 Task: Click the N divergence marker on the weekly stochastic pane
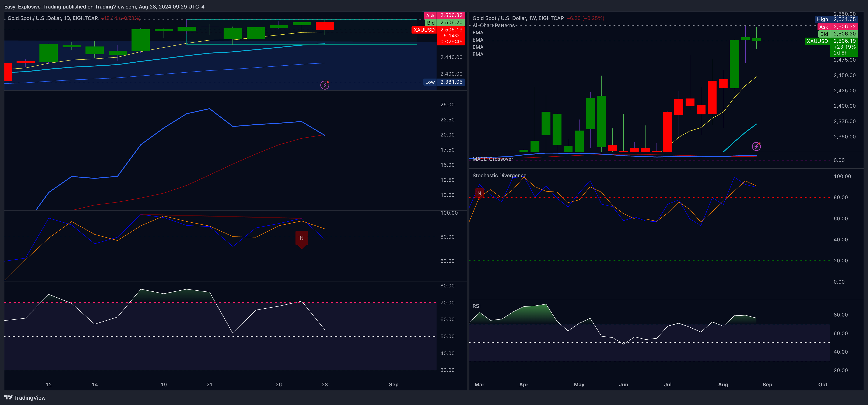coord(479,194)
